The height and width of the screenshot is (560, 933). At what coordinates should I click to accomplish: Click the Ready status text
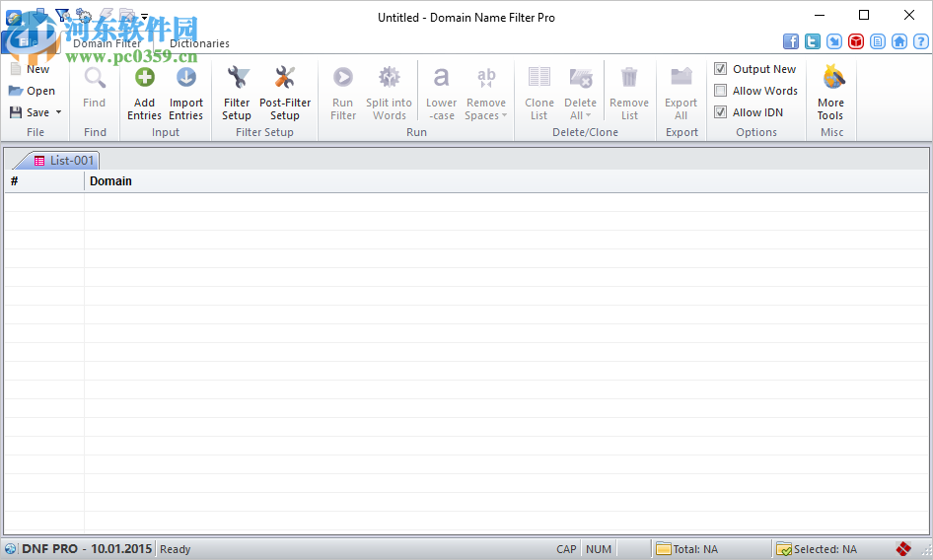[175, 549]
